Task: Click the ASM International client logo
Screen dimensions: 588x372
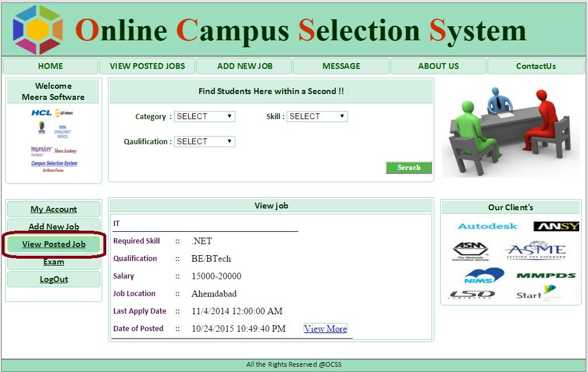Action: click(x=470, y=252)
